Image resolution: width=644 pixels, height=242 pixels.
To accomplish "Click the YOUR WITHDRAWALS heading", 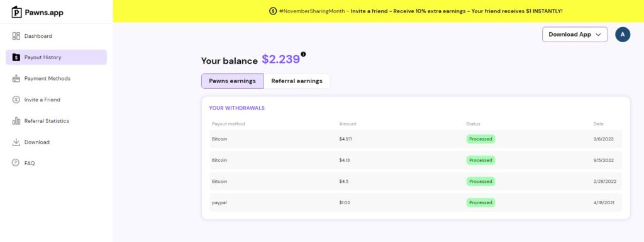I will (237, 108).
